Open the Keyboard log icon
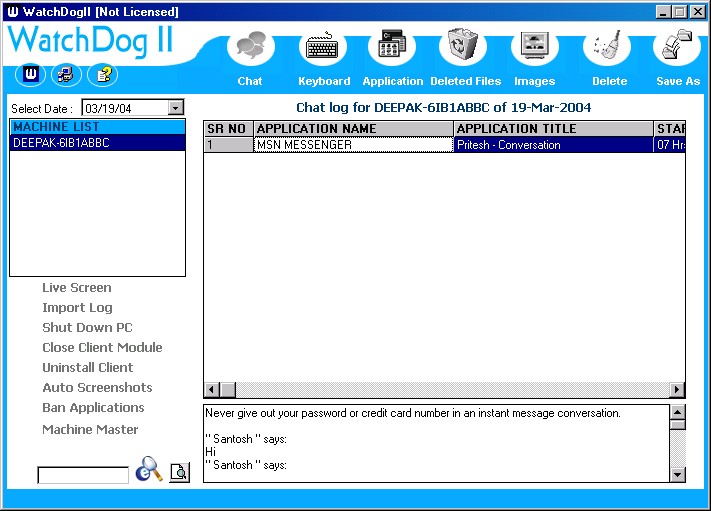Image resolution: width=711 pixels, height=511 pixels. [x=322, y=45]
